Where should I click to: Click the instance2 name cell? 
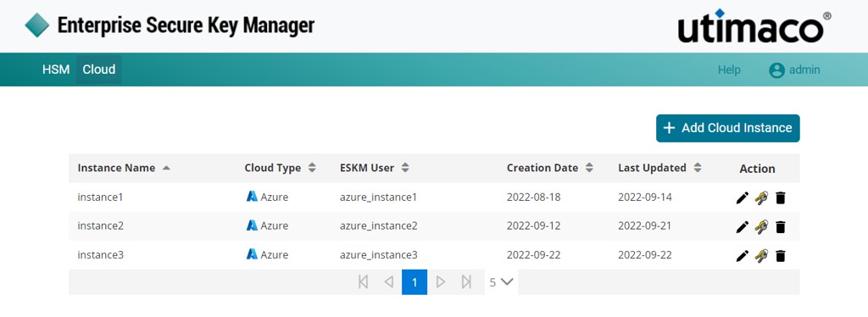tap(101, 226)
